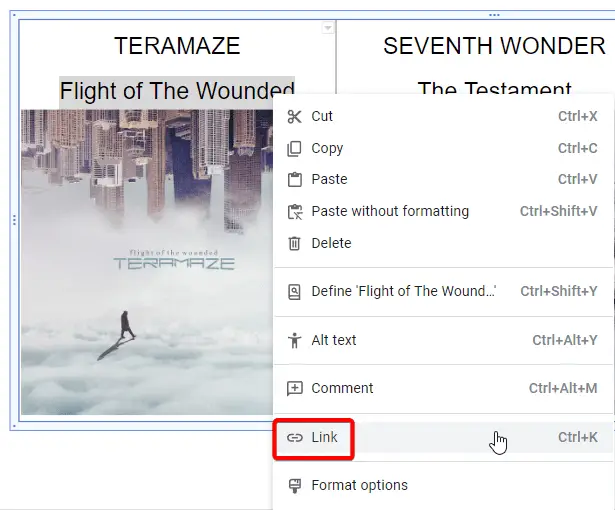Click the Alt text accessibility icon
This screenshot has height=510, width=615.
(294, 340)
